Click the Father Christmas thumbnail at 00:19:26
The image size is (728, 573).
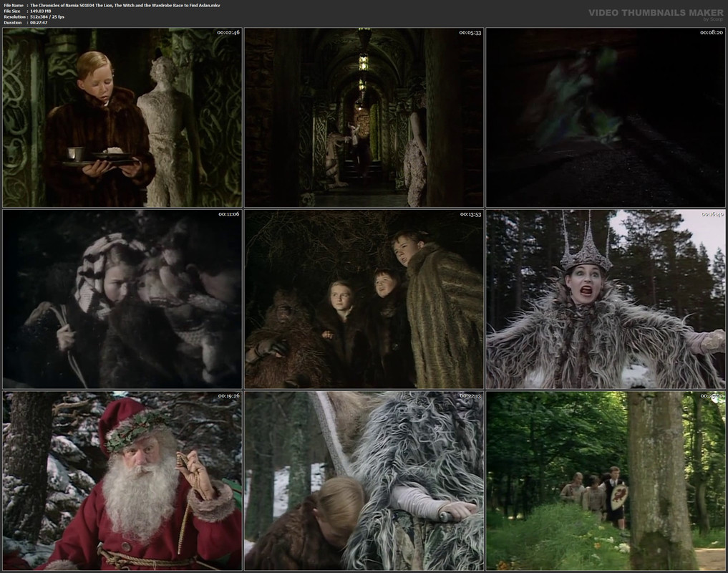point(122,481)
